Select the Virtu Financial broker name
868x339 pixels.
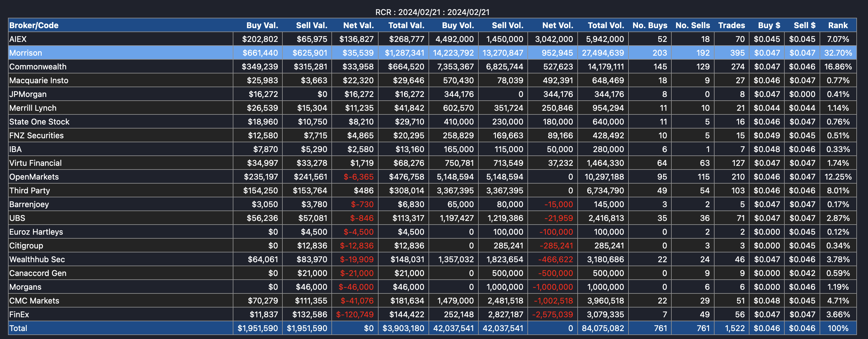[36, 163]
